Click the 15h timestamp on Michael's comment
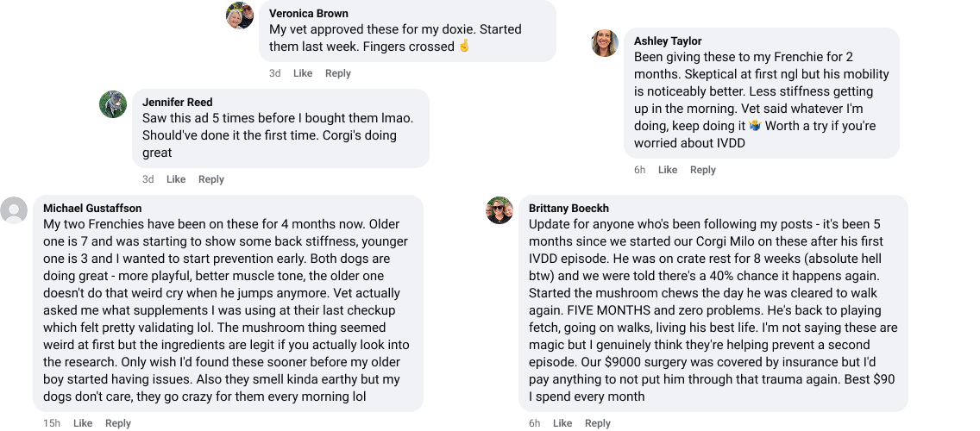 tap(52, 423)
